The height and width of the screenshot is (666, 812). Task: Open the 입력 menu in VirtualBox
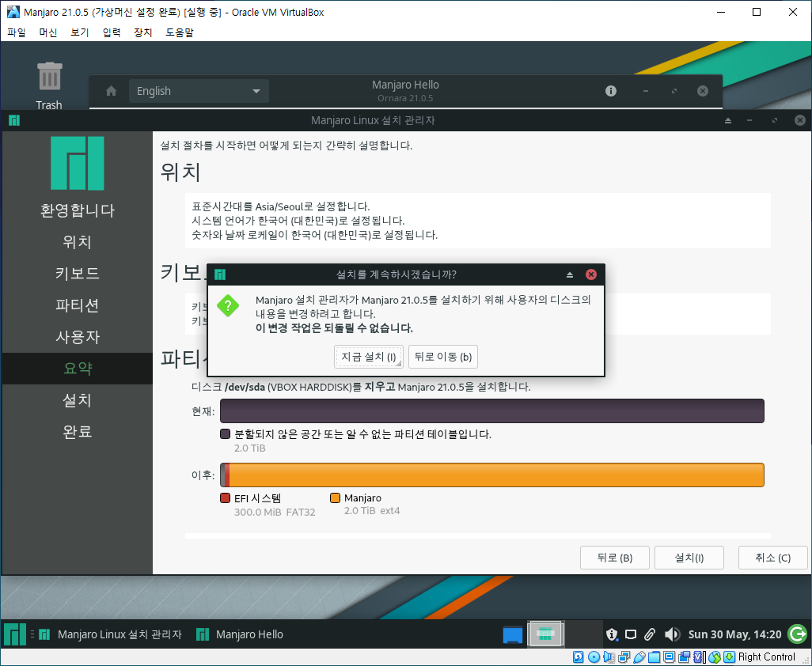(x=112, y=32)
